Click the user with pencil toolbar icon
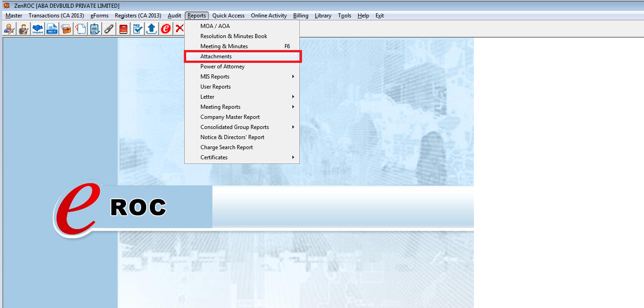The width and height of the screenshot is (644, 308). [x=9, y=29]
